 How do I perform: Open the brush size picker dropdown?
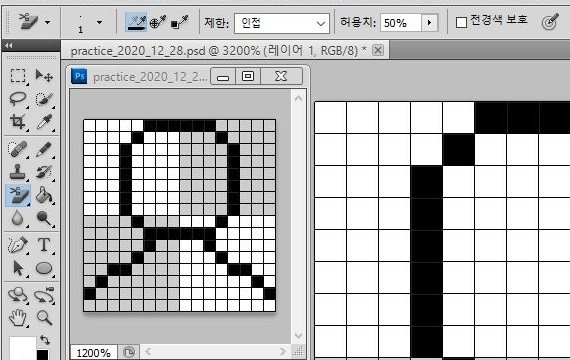99,23
